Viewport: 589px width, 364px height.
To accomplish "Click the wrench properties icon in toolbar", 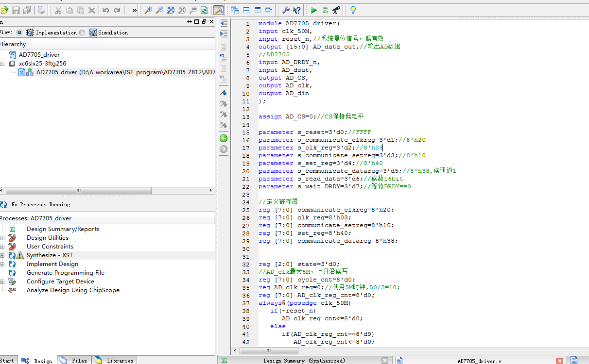I will [x=286, y=10].
